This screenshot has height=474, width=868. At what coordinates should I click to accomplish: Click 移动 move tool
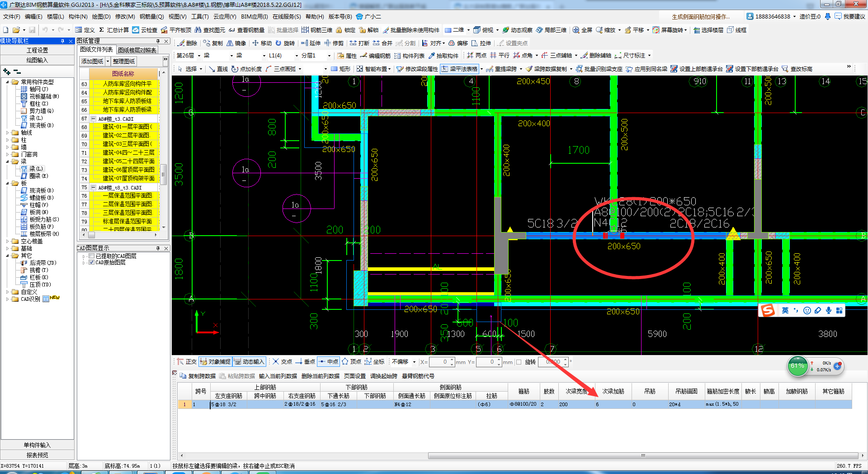point(262,43)
